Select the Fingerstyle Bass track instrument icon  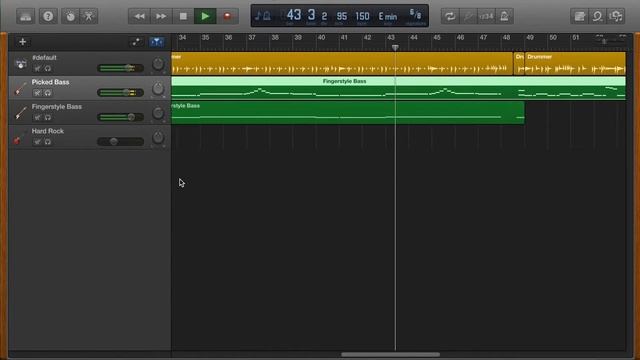[20, 113]
